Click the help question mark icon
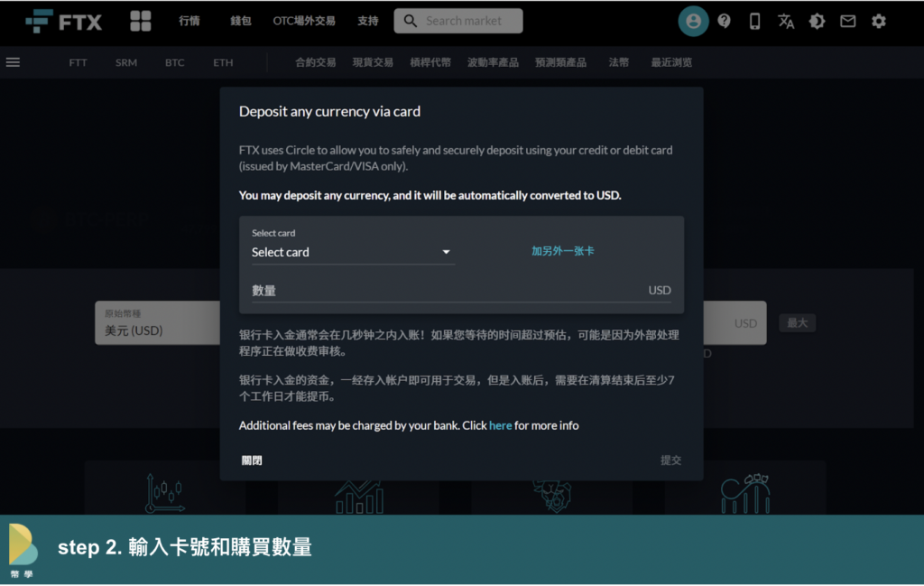This screenshot has width=924, height=586. pos(725,22)
